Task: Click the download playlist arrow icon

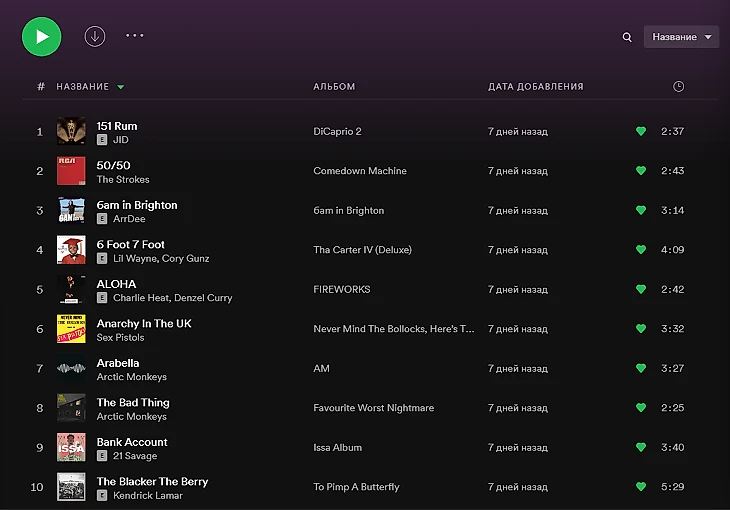Action: (x=95, y=36)
